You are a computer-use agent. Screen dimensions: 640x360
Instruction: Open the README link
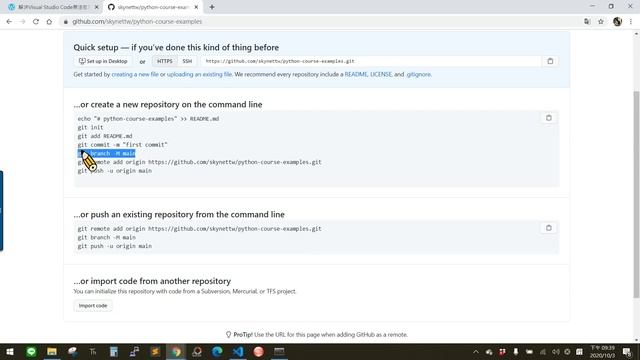pos(356,74)
